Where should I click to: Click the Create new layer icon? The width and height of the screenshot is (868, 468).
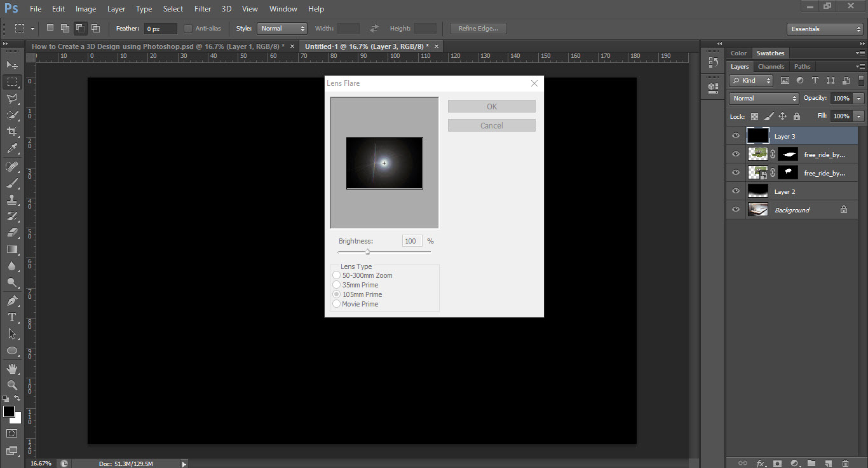828,463
